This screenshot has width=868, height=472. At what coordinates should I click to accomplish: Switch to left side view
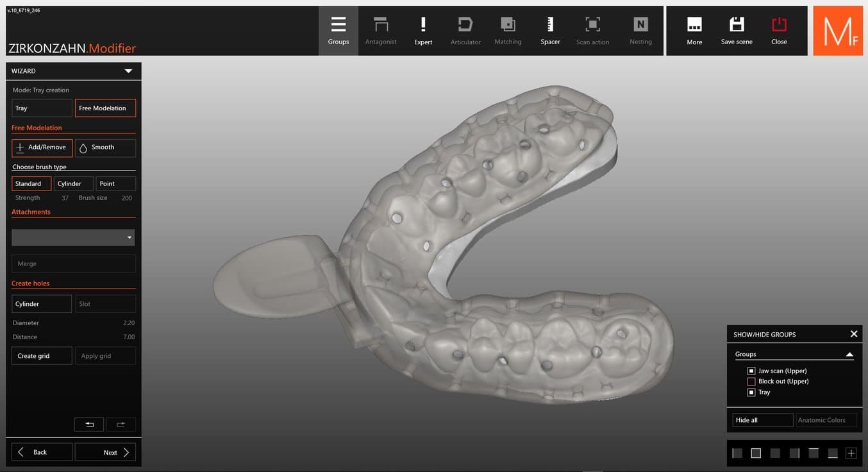click(x=737, y=453)
